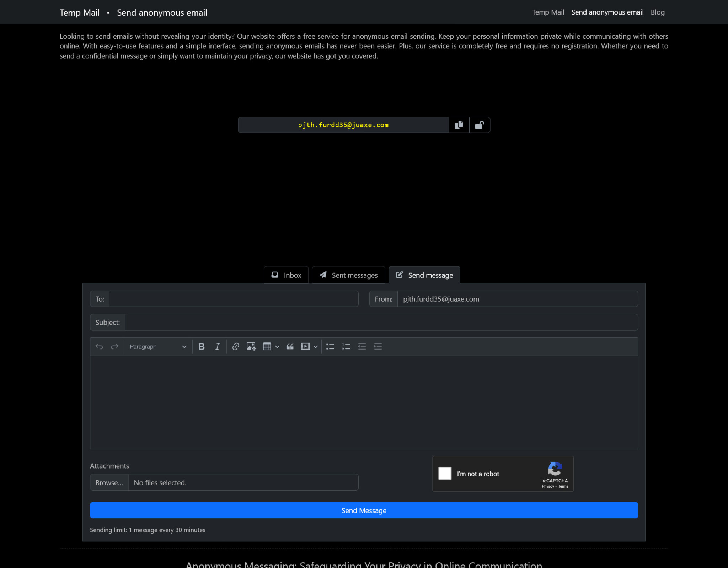
Task: Undo the last edit in editor
Action: pyautogui.click(x=99, y=346)
